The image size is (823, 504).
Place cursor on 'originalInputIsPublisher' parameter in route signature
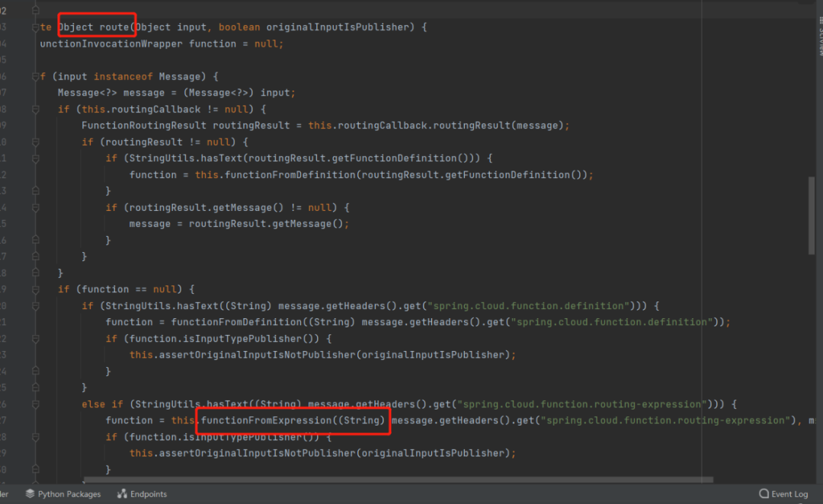(x=337, y=27)
